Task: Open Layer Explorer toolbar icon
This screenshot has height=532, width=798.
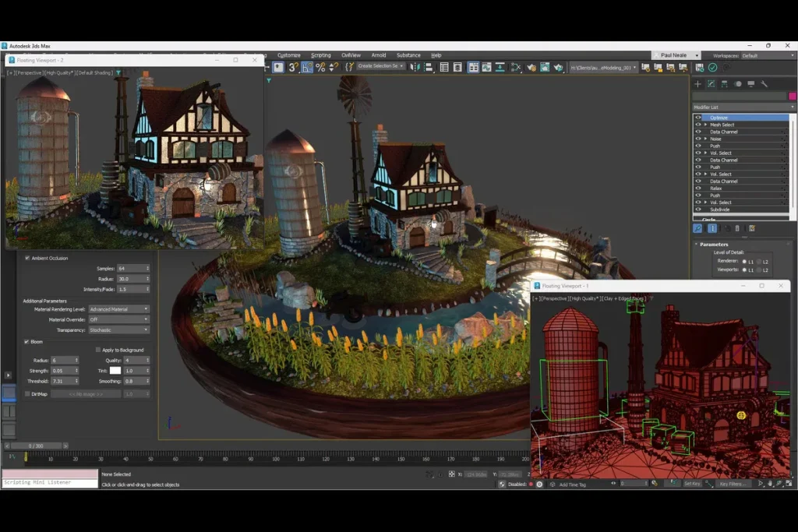Action: click(x=457, y=67)
